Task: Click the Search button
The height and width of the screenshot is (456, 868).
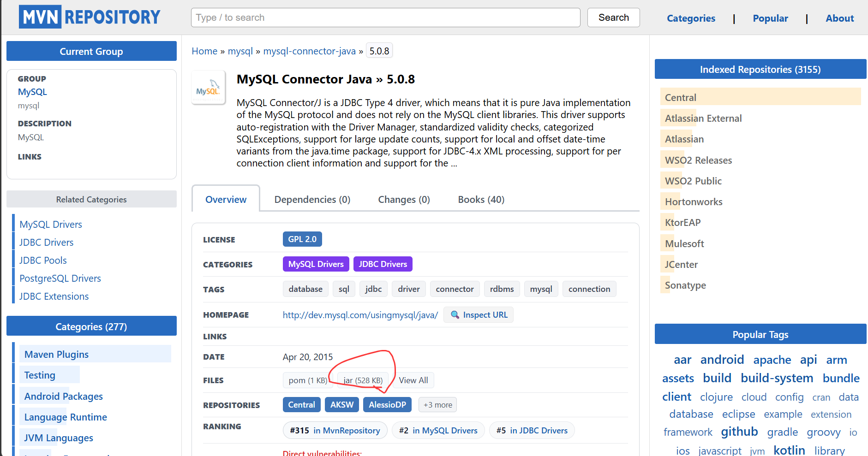Action: tap(613, 18)
